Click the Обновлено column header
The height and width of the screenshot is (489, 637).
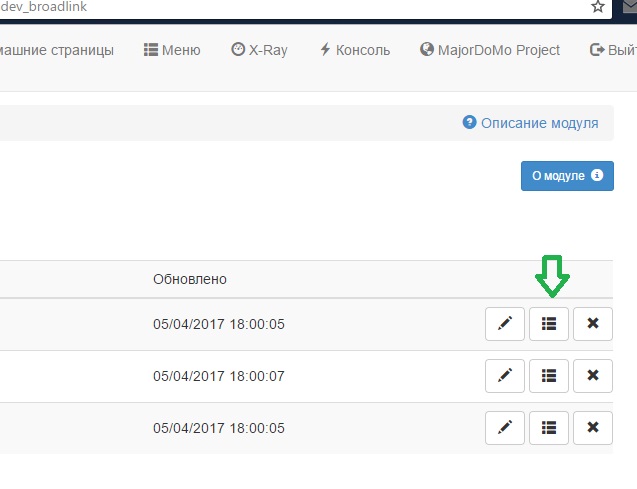click(190, 279)
